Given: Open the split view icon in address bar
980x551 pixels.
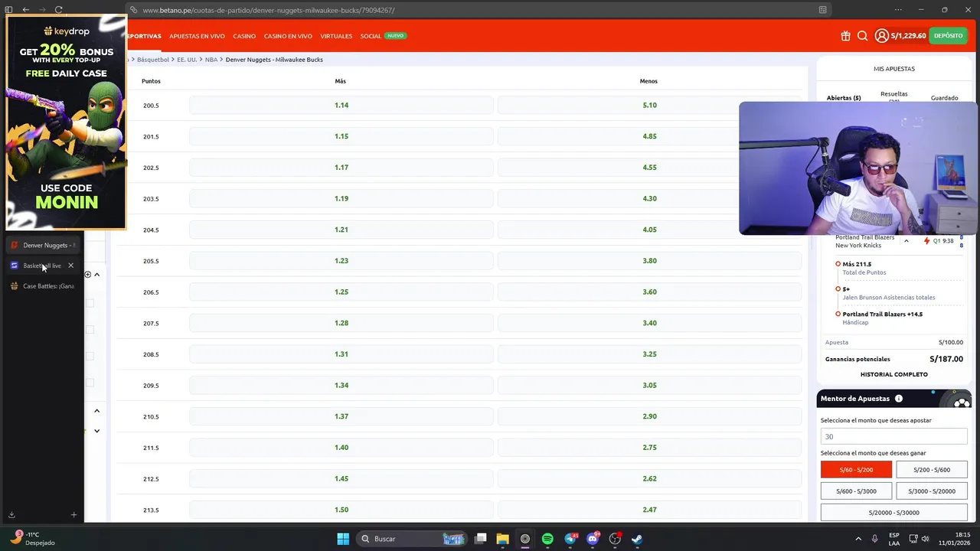Looking at the screenshot, I should (x=822, y=10).
